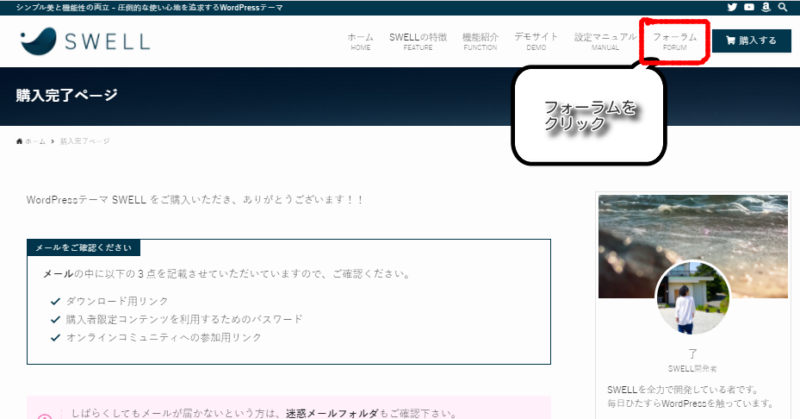Click the site tagline in the top bar
This screenshot has height=419, width=800.
tap(149, 8)
